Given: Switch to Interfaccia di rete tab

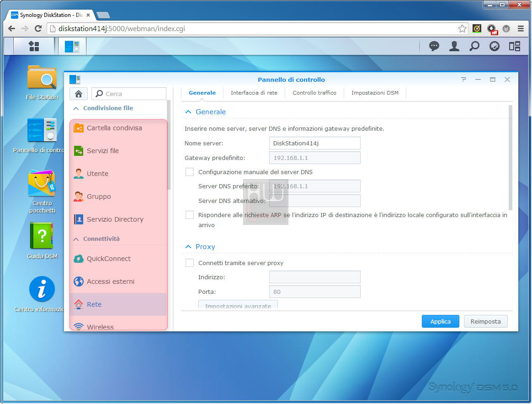Looking at the screenshot, I should 254,93.
